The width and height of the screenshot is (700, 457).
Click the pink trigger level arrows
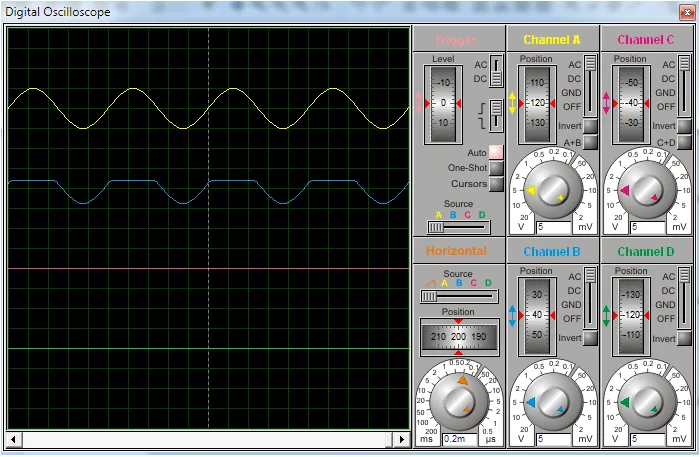point(418,103)
